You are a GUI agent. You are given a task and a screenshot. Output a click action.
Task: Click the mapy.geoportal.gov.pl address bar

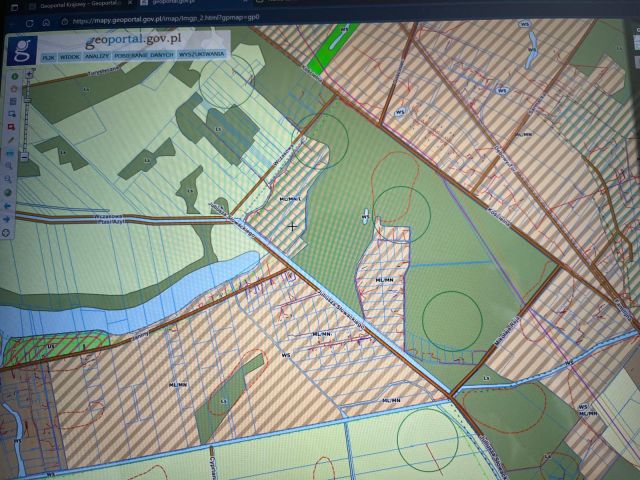click(x=165, y=18)
